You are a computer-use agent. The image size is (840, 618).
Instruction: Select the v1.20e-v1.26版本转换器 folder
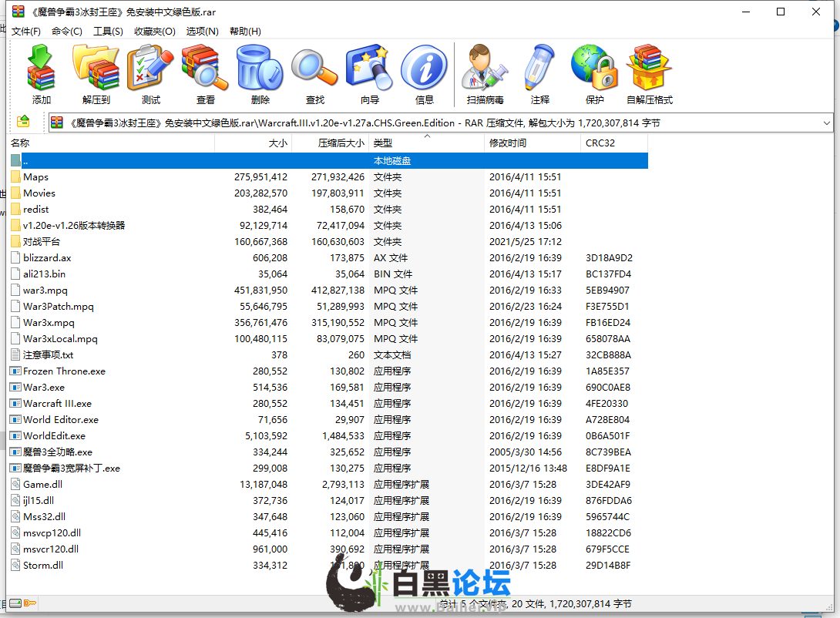point(74,226)
